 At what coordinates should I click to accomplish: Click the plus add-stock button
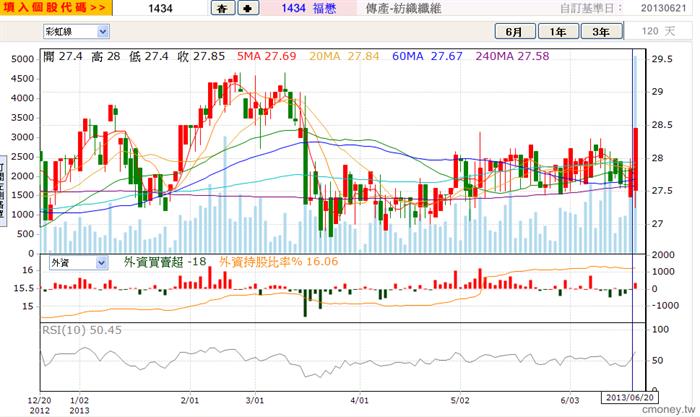point(248,8)
